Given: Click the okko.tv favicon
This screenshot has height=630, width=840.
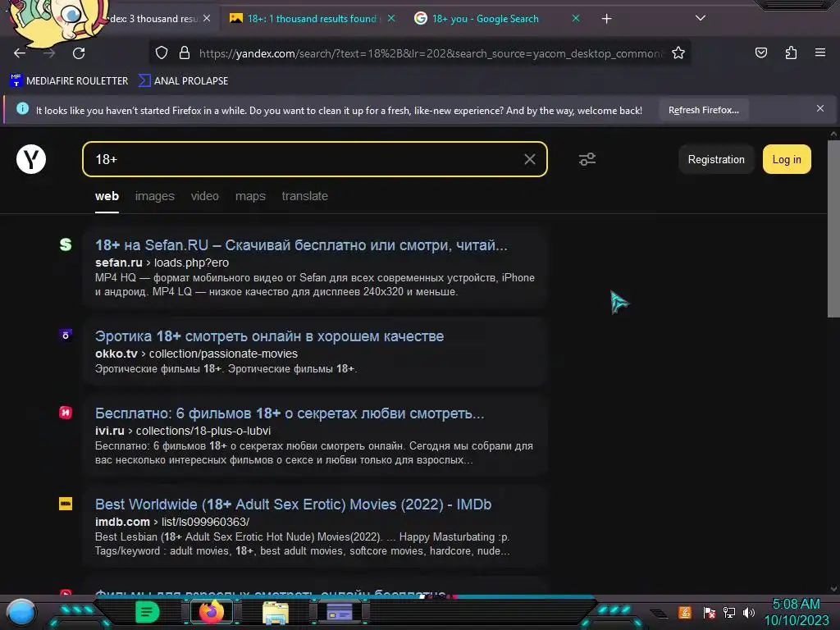Looking at the screenshot, I should [66, 336].
